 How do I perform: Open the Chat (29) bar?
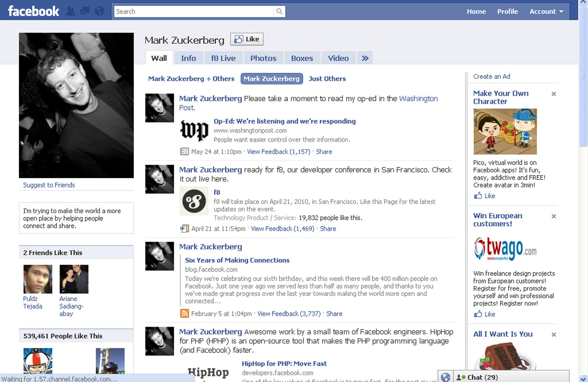point(511,377)
